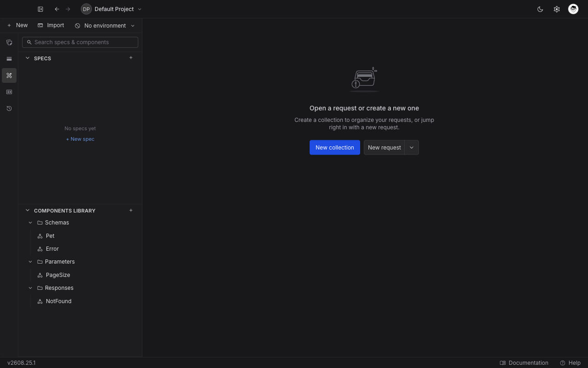The height and width of the screenshot is (368, 588).
Task: Click the Import button
Action: (x=51, y=25)
